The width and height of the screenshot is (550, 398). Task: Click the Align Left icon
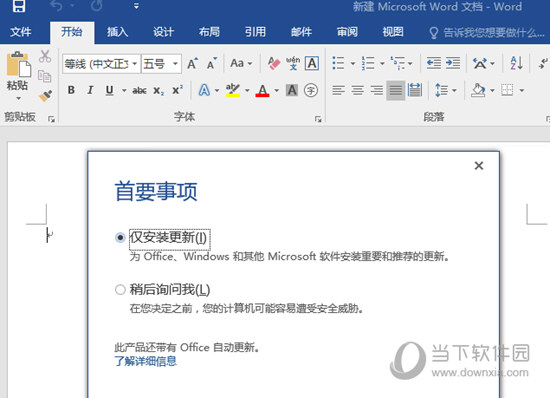click(338, 90)
